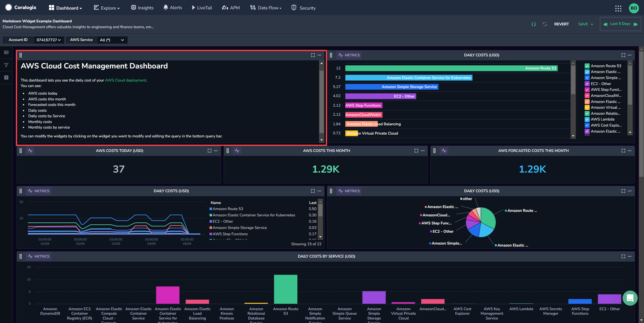Open the Alerts tab
Viewport: 644px width, 323px height.
(x=173, y=8)
